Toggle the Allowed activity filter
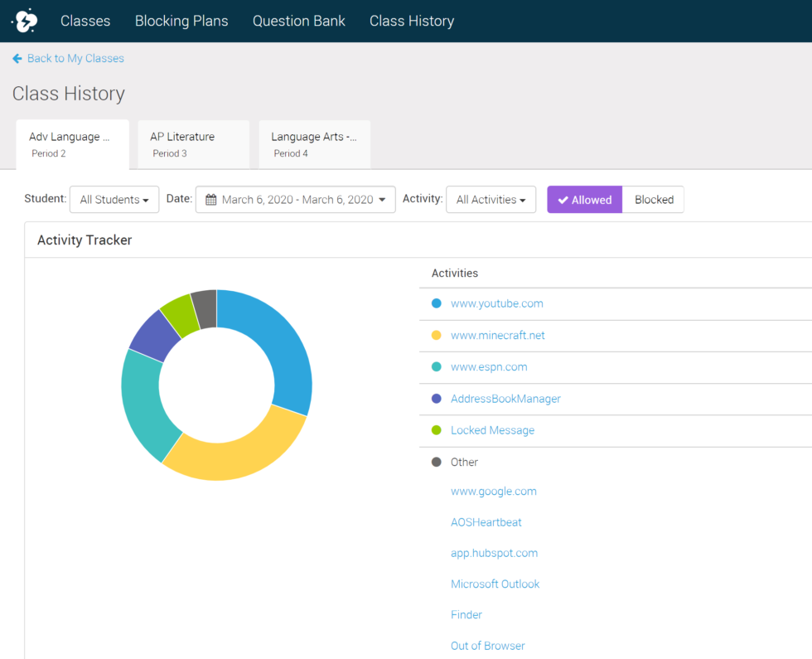Screen dimensions: 812x659 [584, 199]
